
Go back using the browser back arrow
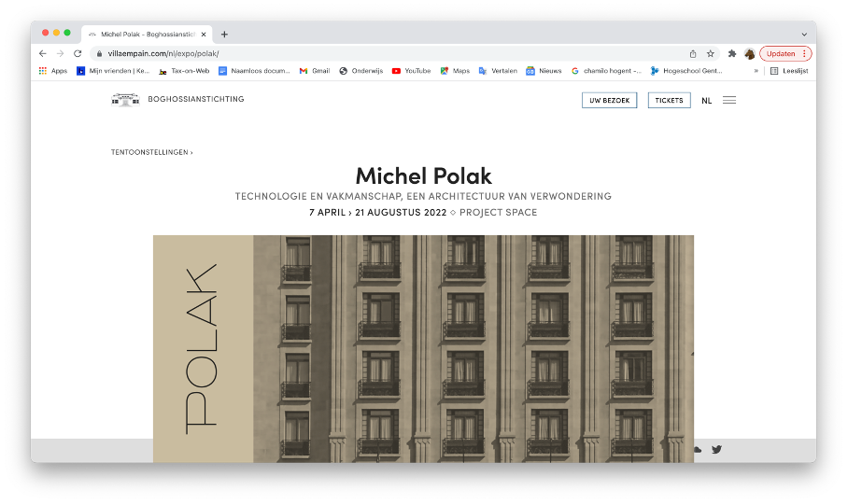43,54
